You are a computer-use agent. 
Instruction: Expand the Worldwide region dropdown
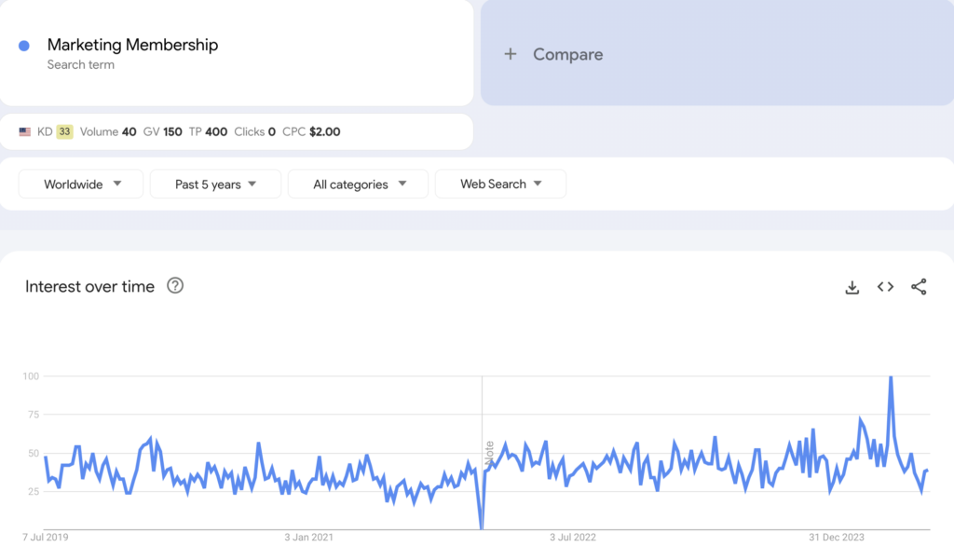81,184
